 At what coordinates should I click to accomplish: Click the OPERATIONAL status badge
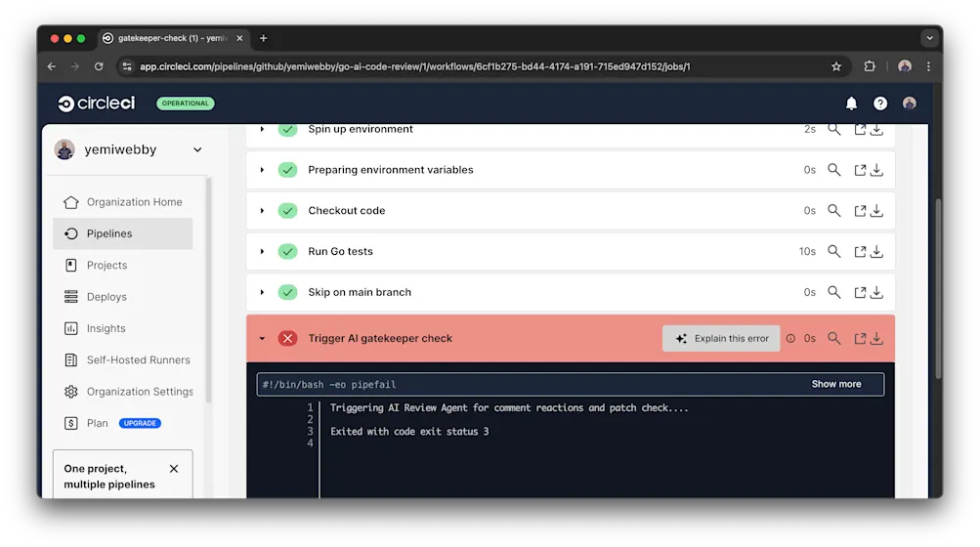186,104
